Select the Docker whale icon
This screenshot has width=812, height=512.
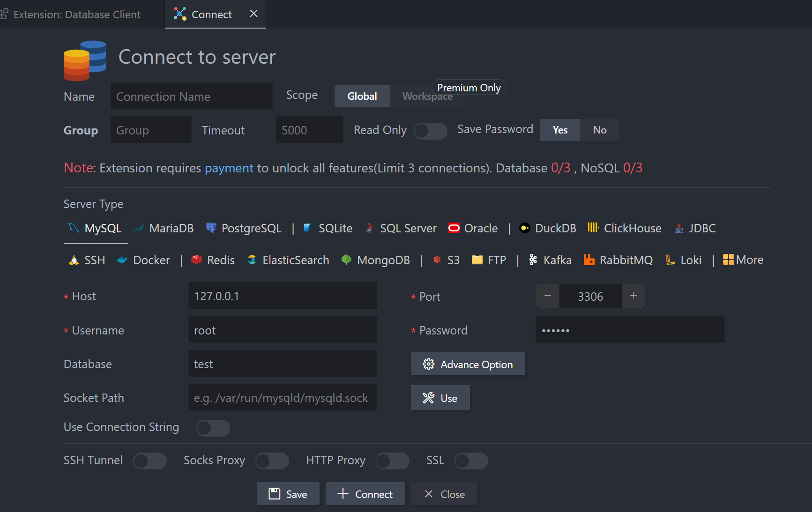click(122, 260)
